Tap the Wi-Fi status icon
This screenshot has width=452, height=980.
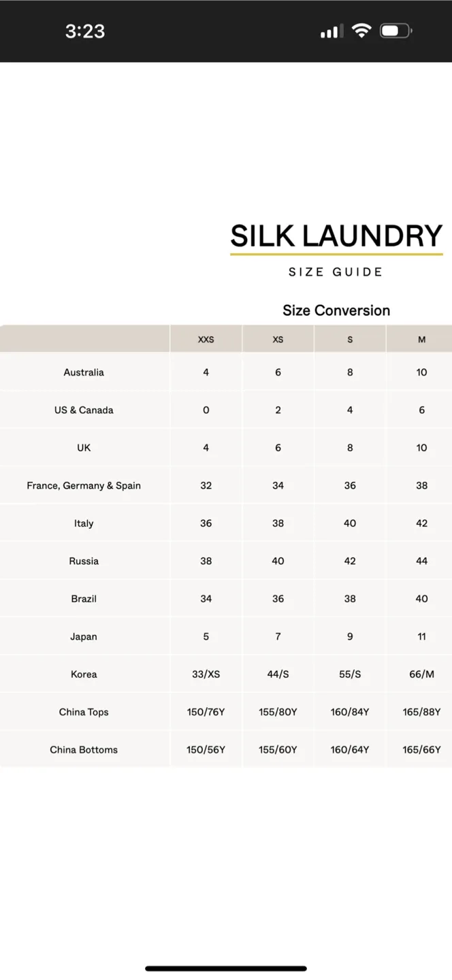pyautogui.click(x=361, y=31)
